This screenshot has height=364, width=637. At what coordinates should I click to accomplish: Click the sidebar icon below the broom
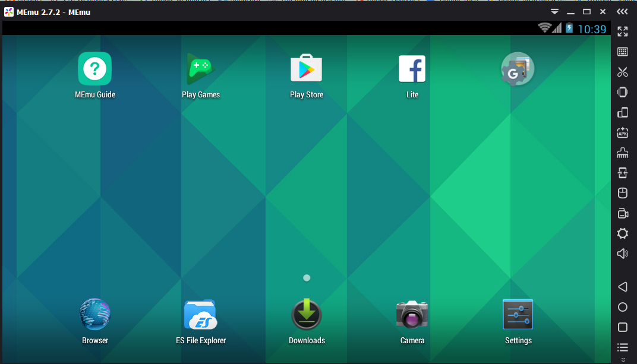622,173
